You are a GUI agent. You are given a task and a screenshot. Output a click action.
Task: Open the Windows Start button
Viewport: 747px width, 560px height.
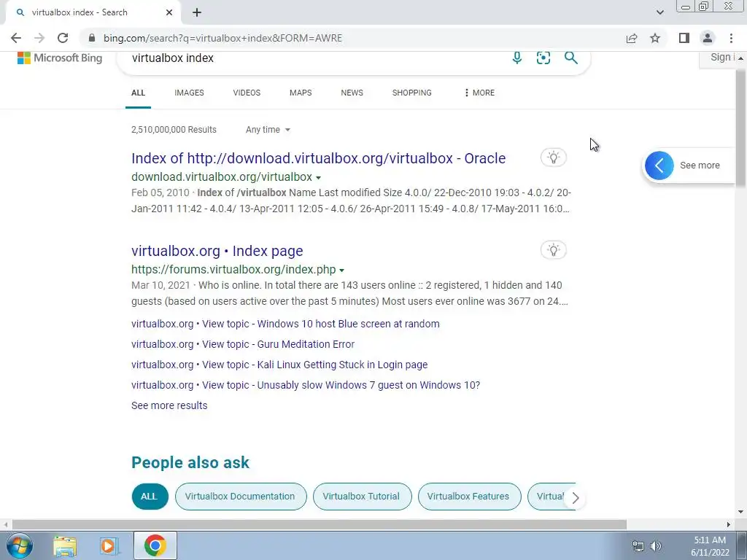pos(19,545)
